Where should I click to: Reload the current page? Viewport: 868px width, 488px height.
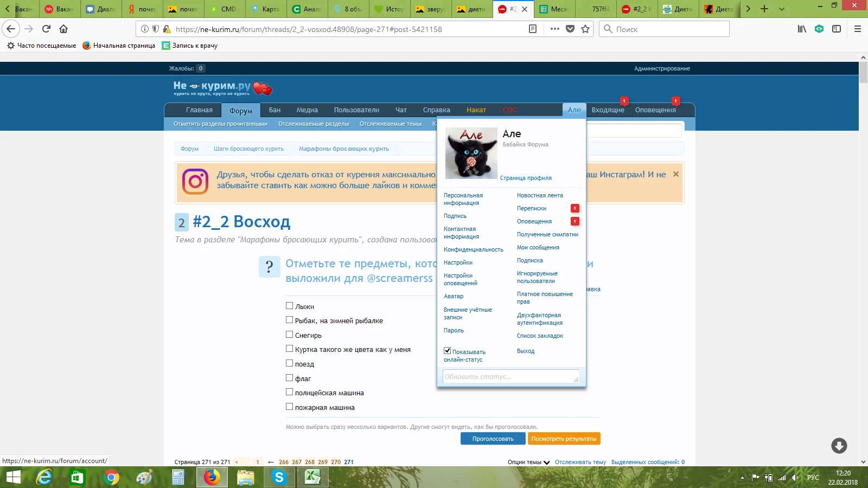[47, 29]
